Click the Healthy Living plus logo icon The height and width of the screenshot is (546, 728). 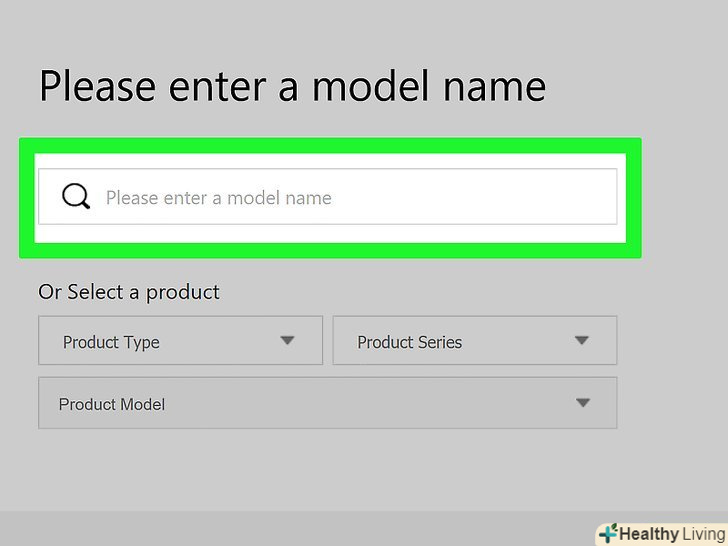[606, 533]
